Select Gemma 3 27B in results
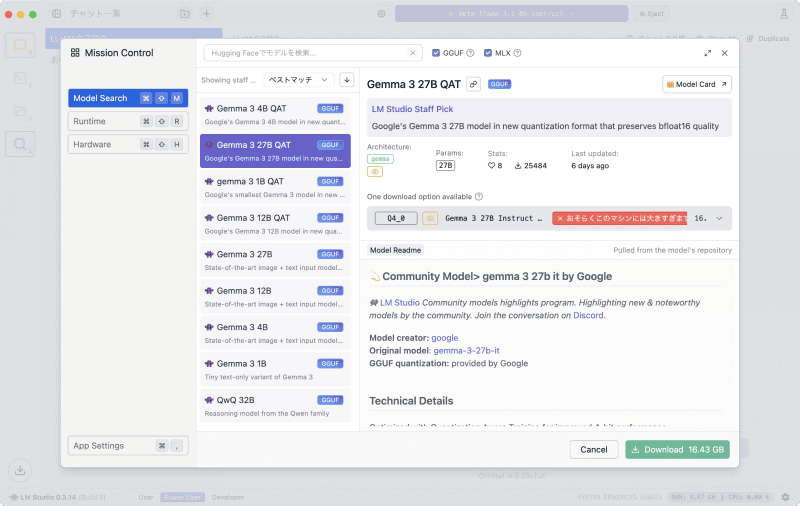The width and height of the screenshot is (800, 506). (275, 260)
